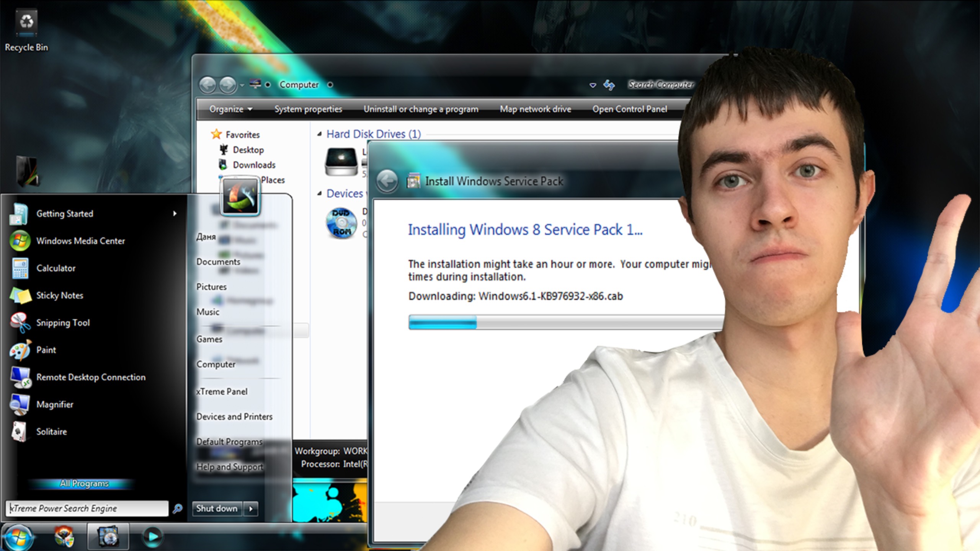Select the local hard disk drive icon
The image size is (980, 551).
[x=341, y=162]
